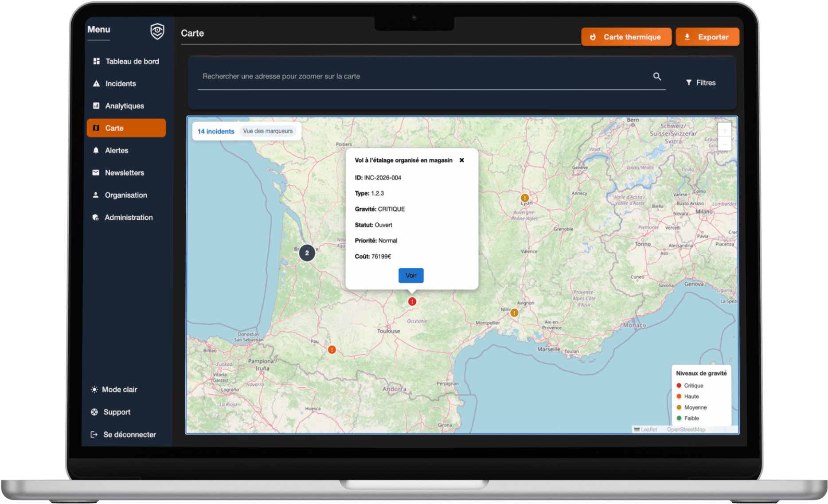
Task: Click the red critical incident marker
Action: tap(412, 301)
